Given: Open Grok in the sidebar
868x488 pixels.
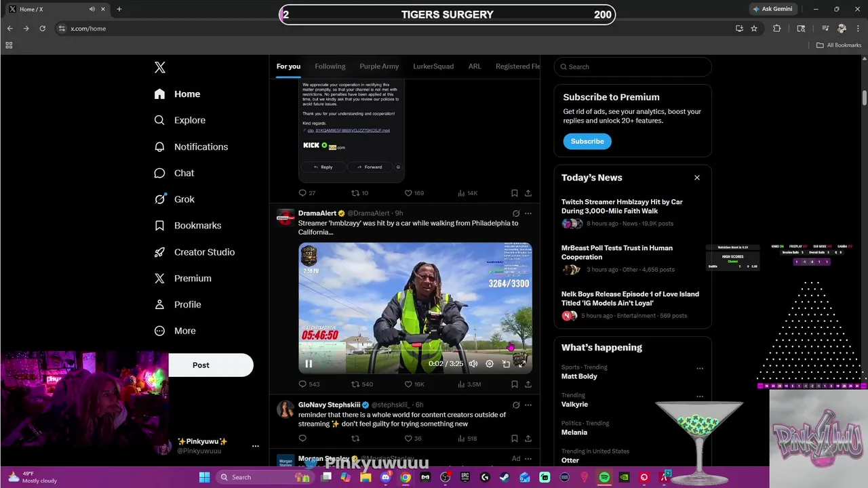Looking at the screenshot, I should (x=174, y=199).
